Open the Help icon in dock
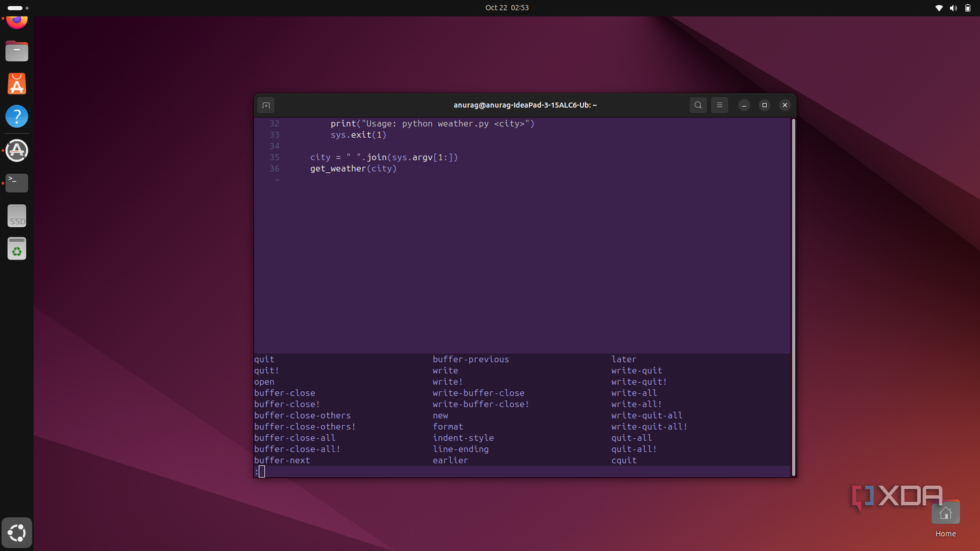 tap(17, 116)
